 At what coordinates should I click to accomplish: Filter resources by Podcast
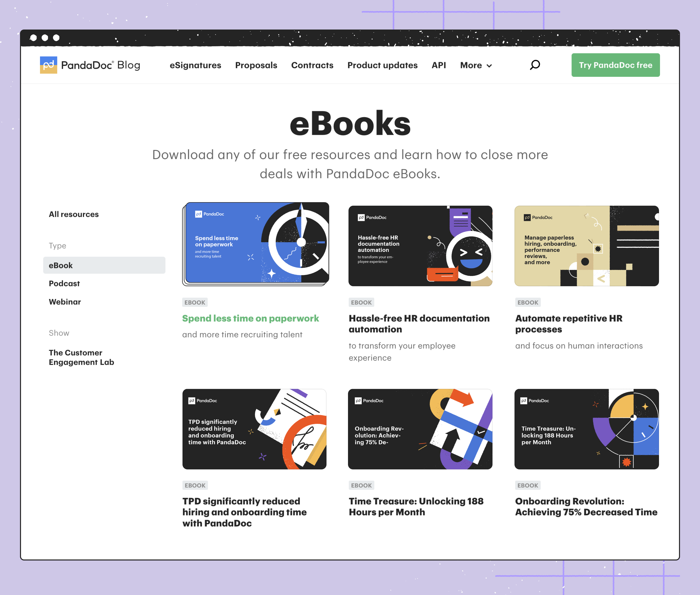tap(64, 283)
